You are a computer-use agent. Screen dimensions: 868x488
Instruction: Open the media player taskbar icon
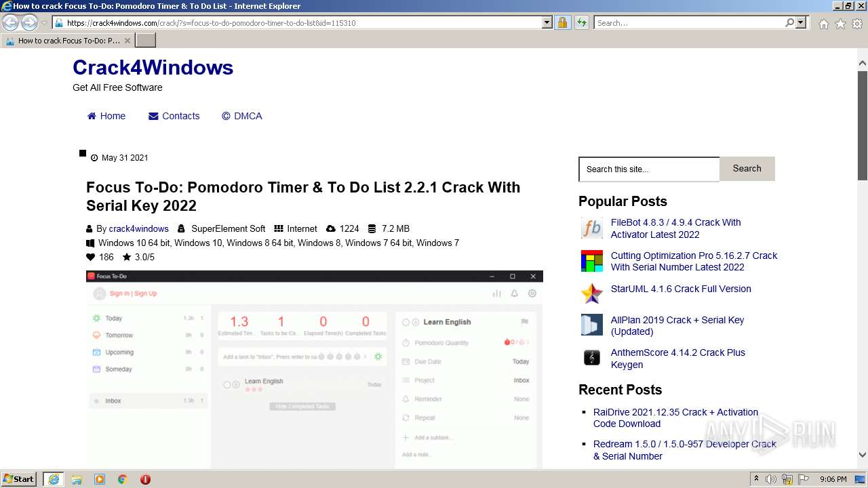coord(100,479)
